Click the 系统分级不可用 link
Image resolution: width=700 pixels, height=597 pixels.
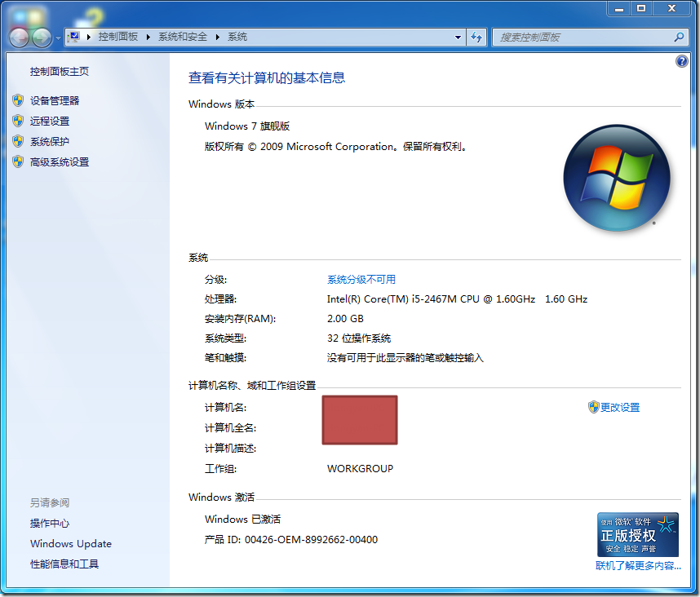click(361, 280)
